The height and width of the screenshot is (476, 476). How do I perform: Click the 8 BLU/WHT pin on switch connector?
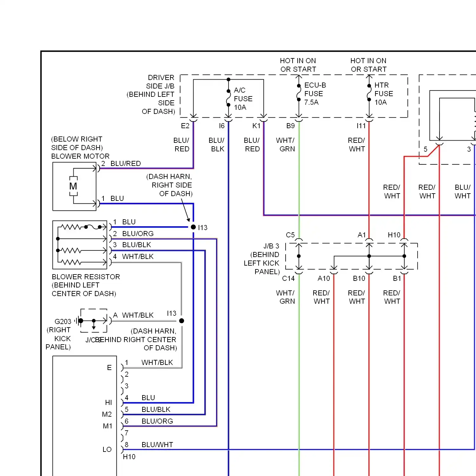point(149,445)
